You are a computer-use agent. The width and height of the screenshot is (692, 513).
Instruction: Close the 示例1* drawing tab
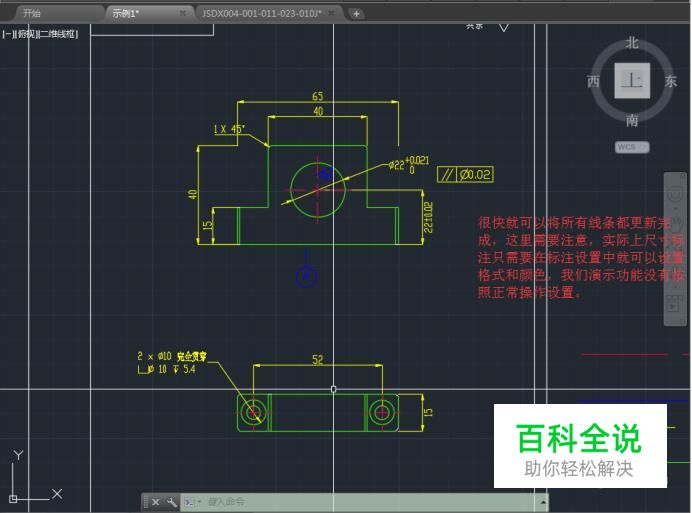tap(183, 14)
